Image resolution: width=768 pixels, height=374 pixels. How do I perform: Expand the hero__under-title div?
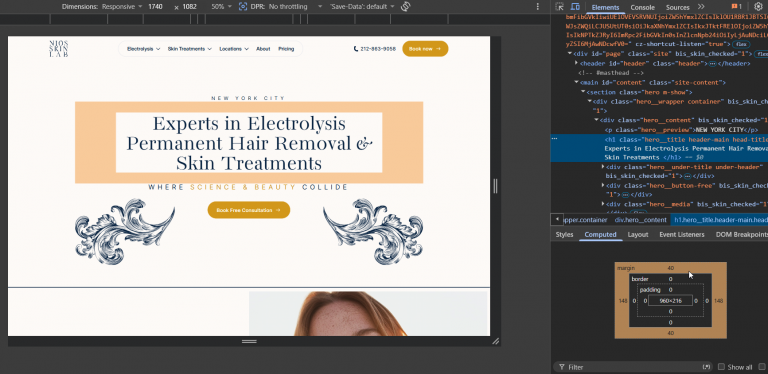[x=603, y=167]
